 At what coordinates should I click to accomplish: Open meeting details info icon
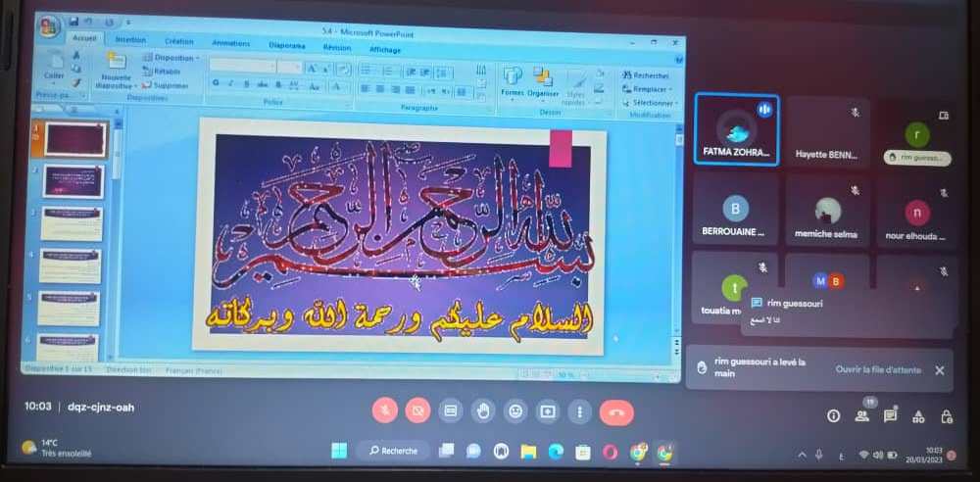pyautogui.click(x=833, y=416)
